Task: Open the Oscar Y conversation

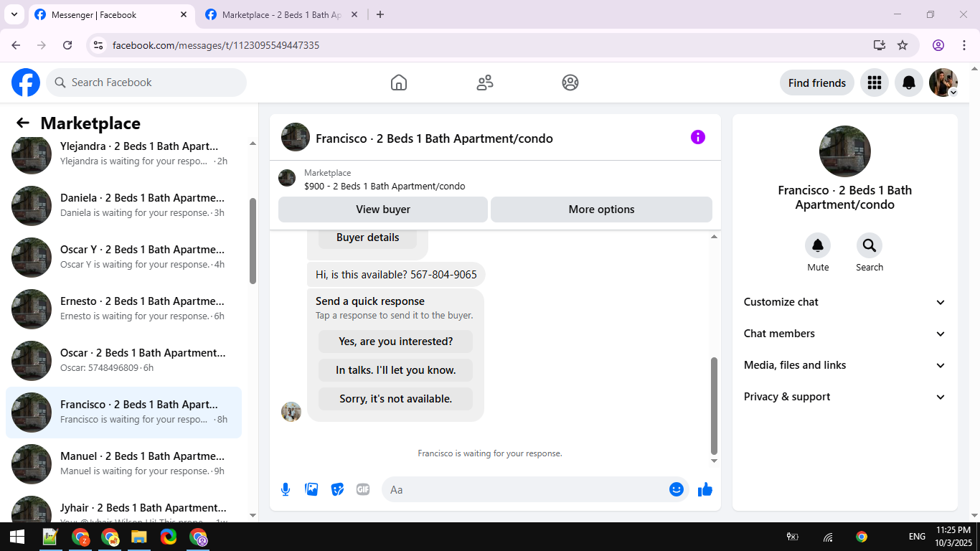Action: tap(123, 258)
